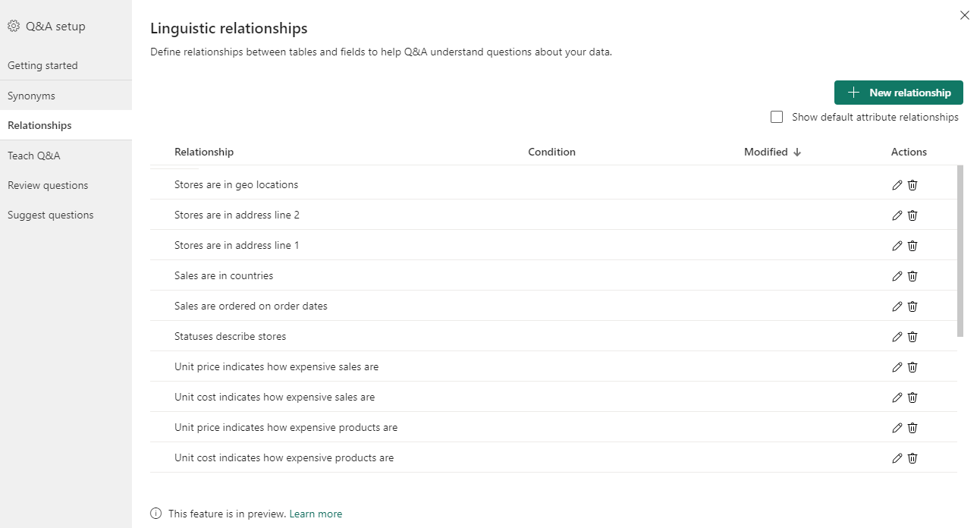Screen dimensions: 980x528
Task: Close the Q&A setup dialog
Action: (x=965, y=15)
